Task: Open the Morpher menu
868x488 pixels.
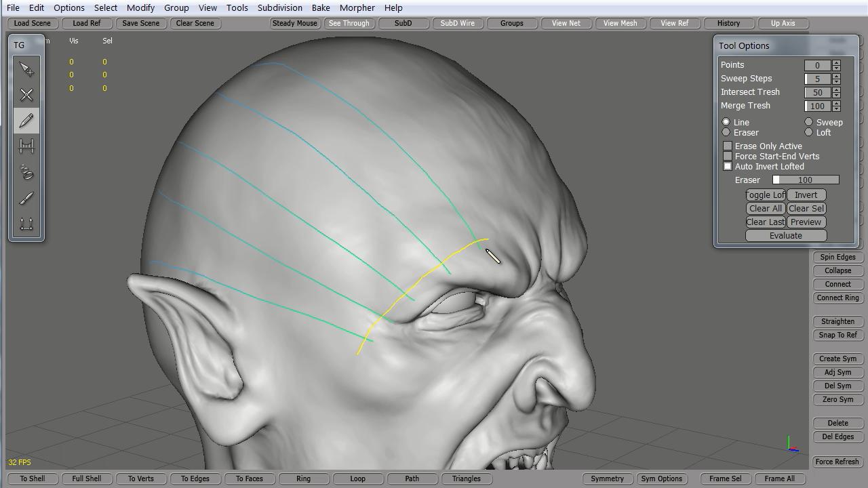Action: tap(357, 7)
